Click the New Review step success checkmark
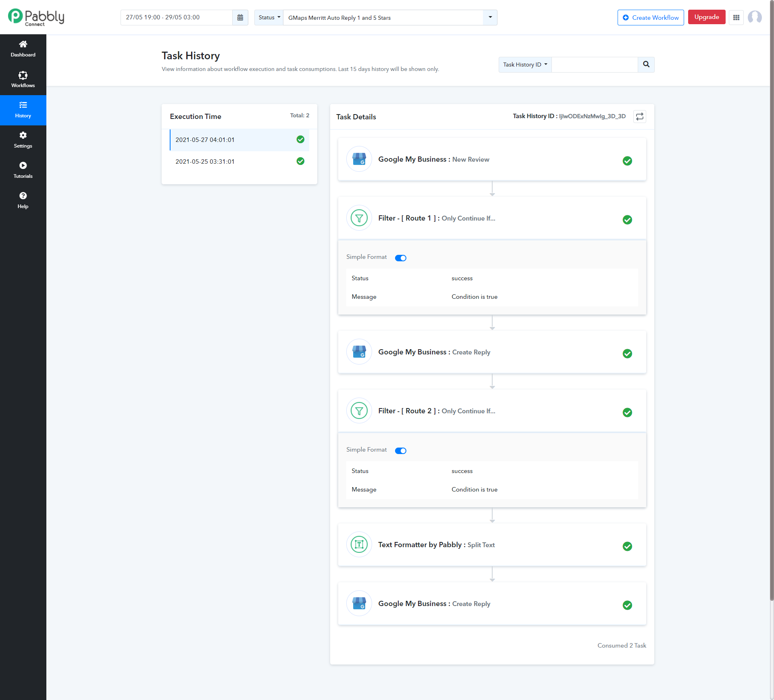Screen dimensions: 774x700 point(627,161)
